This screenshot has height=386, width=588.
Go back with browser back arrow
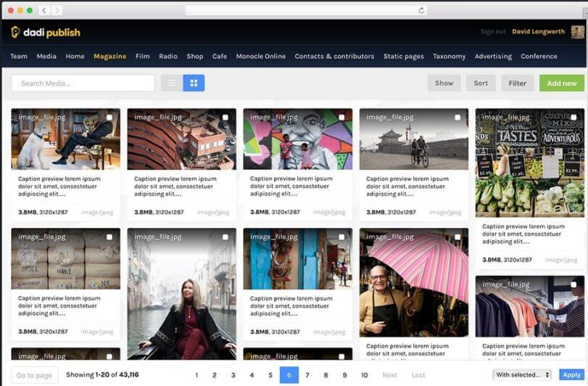coord(44,10)
